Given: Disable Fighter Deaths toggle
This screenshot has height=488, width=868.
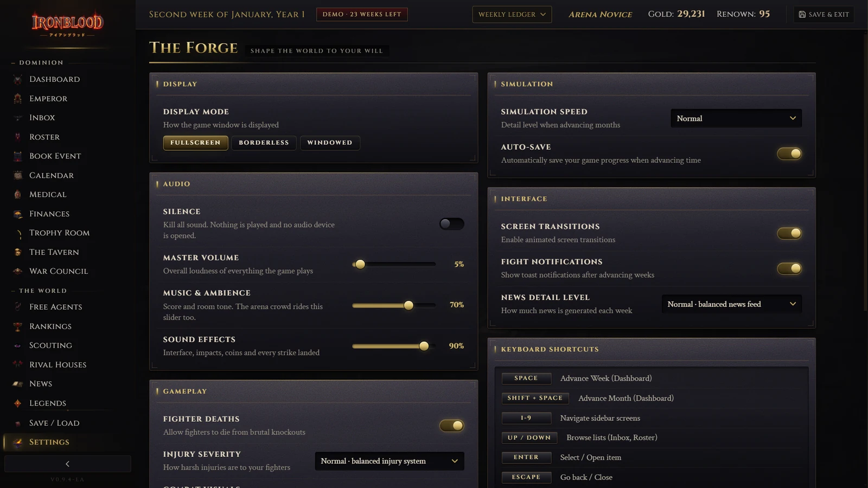Looking at the screenshot, I should tap(451, 426).
